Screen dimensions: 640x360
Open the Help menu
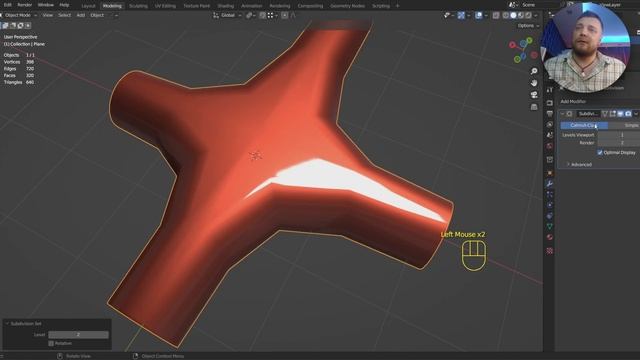pos(64,5)
